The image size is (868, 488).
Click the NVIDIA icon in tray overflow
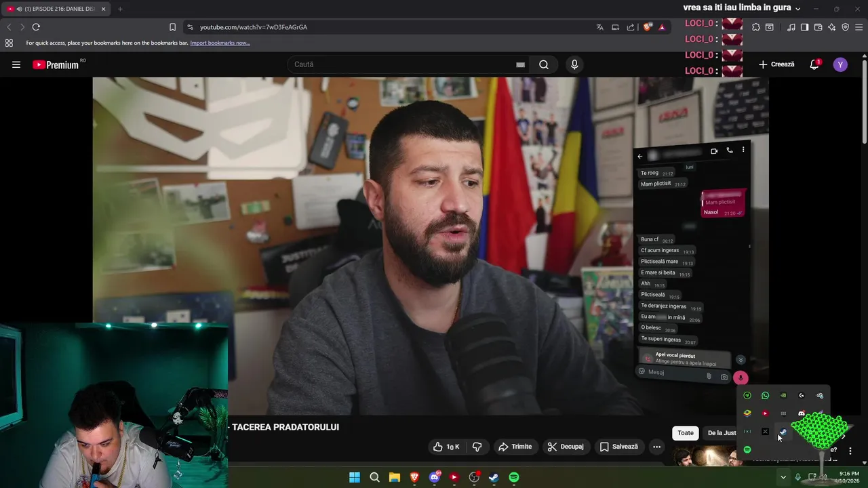[783, 395]
